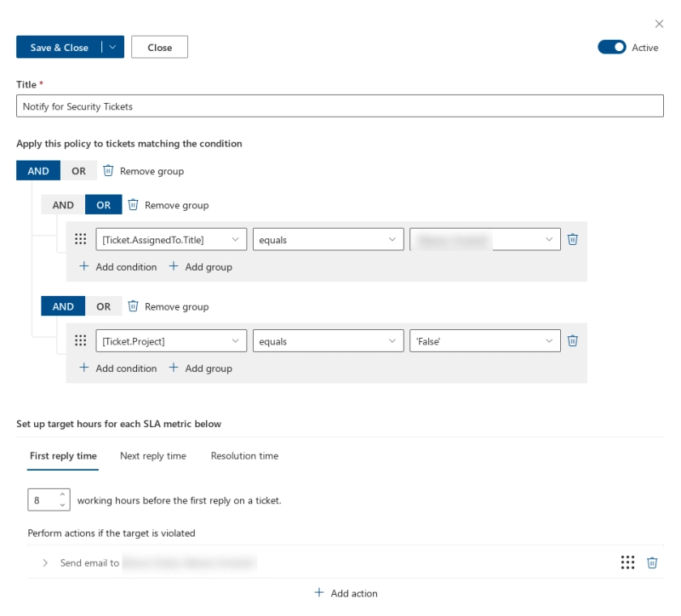Switch to the Next reply time tab

tap(152, 456)
